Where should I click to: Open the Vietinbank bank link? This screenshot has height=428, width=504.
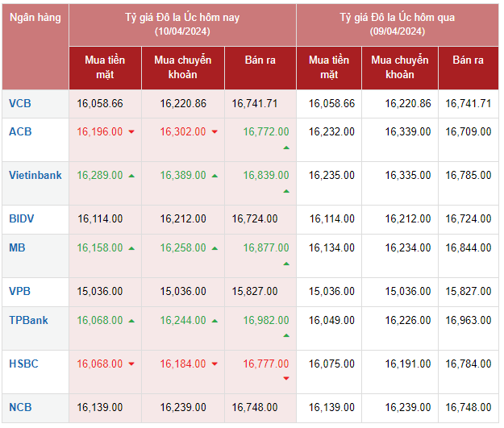pyautogui.click(x=35, y=175)
